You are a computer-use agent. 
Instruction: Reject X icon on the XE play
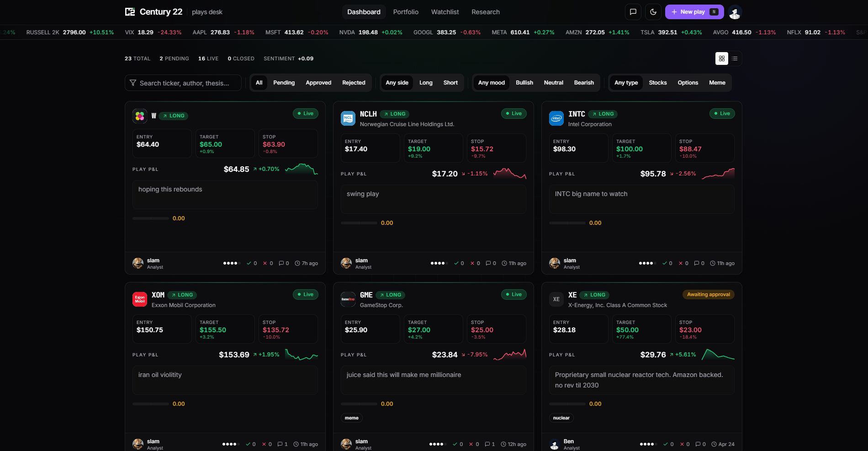(x=682, y=444)
